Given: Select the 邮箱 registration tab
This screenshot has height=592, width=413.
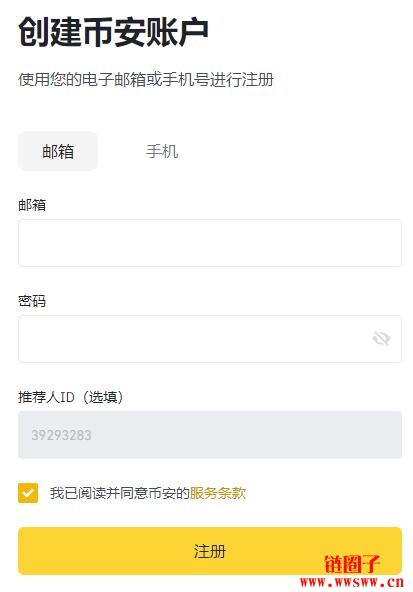Looking at the screenshot, I should tap(58, 151).
